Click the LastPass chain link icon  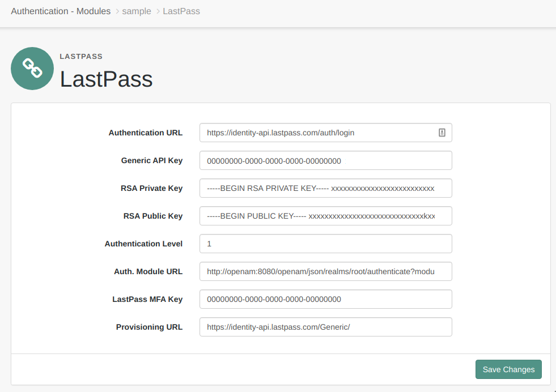pos(32,69)
